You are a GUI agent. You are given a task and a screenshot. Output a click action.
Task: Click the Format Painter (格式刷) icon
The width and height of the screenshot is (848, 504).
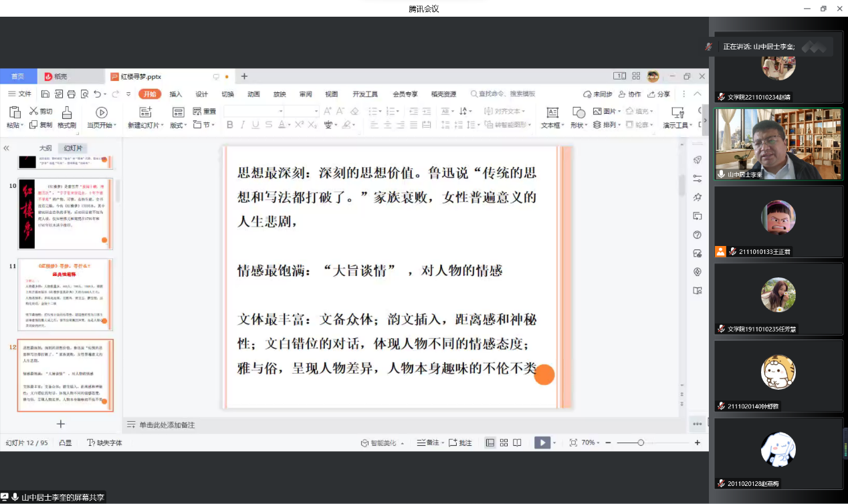point(66,112)
